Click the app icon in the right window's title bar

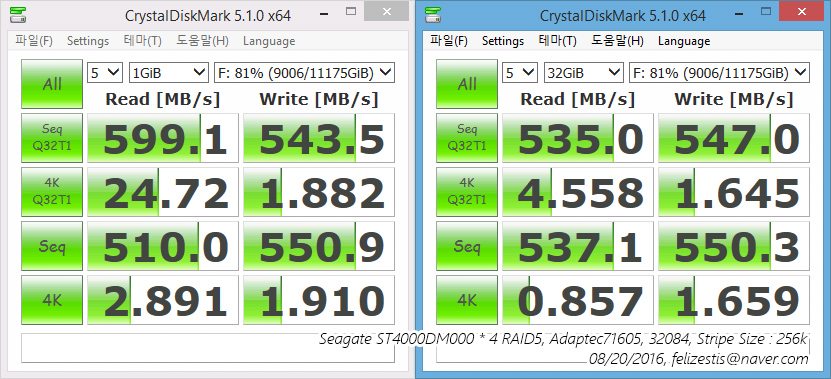[x=432, y=15]
